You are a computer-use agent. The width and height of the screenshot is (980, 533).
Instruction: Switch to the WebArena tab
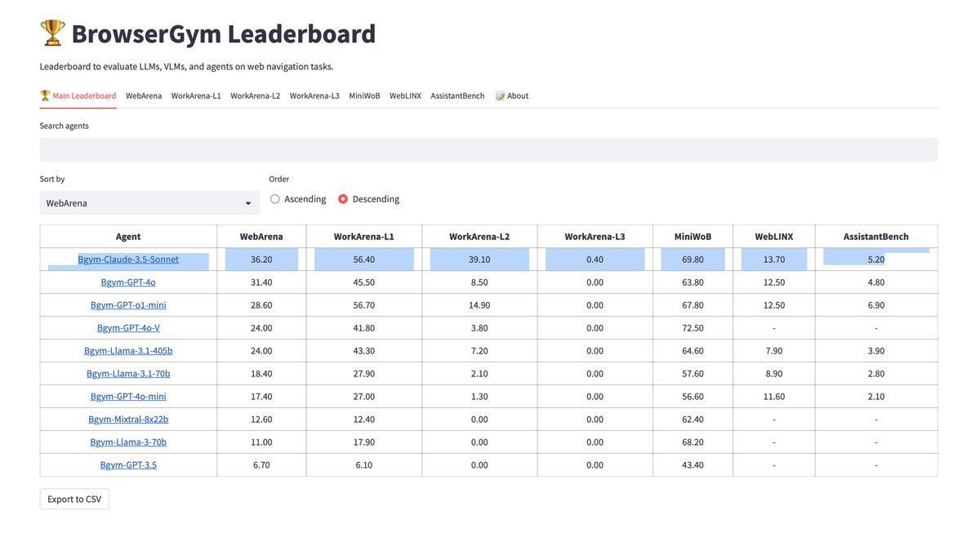point(144,95)
